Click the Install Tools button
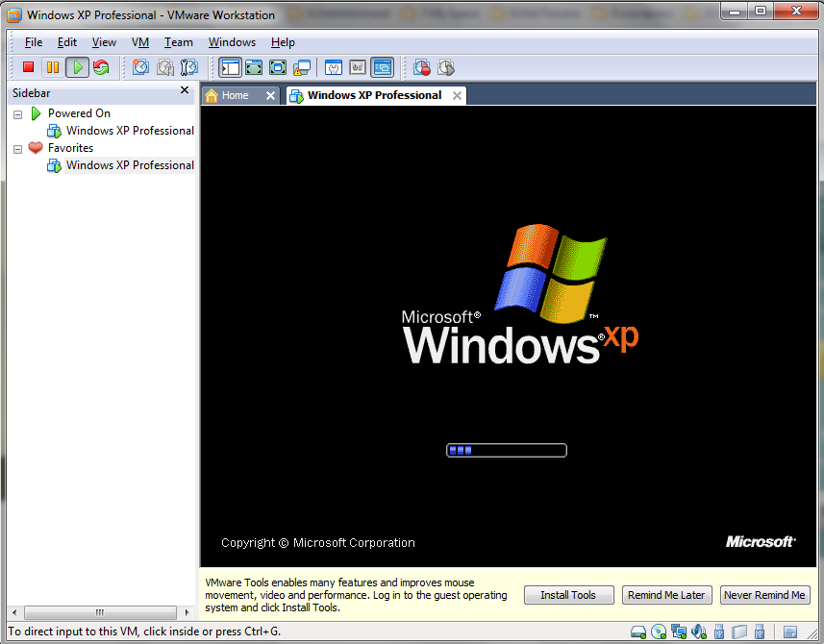This screenshot has height=644, width=824. point(567,595)
